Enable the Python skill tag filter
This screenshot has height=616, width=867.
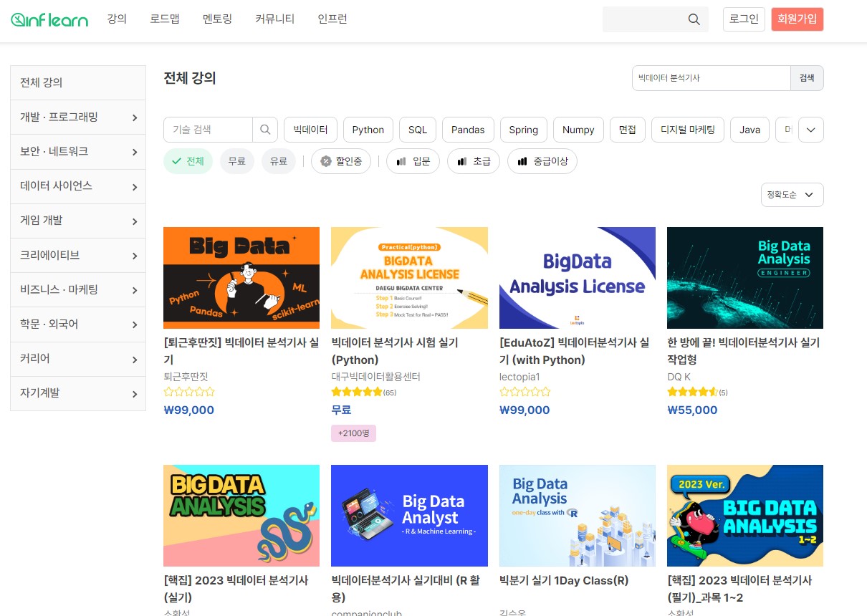[368, 130]
